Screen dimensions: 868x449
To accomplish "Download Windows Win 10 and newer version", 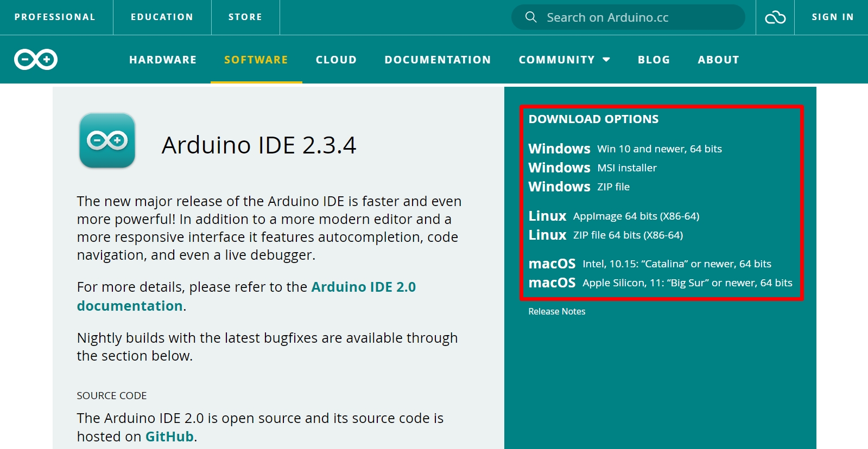I will pos(625,149).
